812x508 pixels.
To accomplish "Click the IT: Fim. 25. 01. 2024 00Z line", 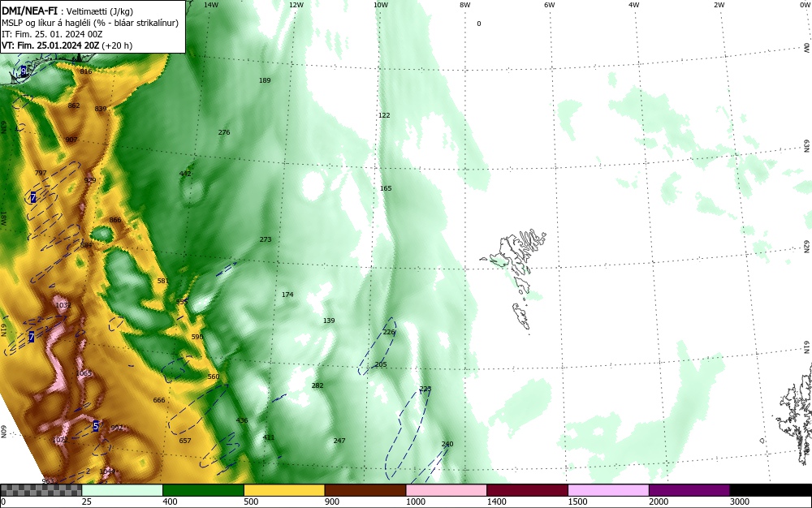I will pos(52,34).
